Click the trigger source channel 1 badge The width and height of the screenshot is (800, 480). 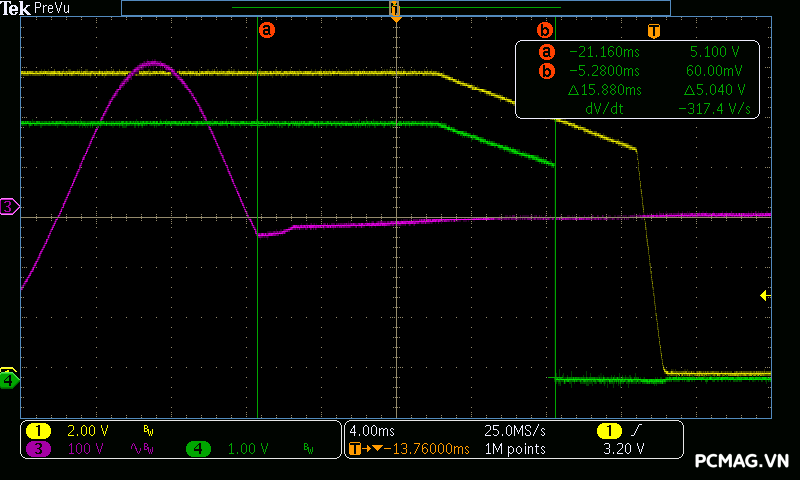[608, 430]
